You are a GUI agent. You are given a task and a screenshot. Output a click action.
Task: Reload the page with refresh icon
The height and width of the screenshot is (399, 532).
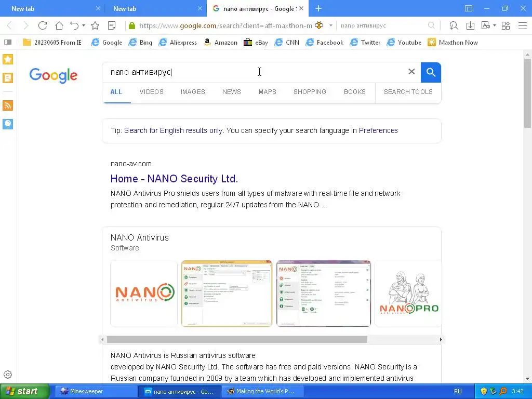(43, 25)
